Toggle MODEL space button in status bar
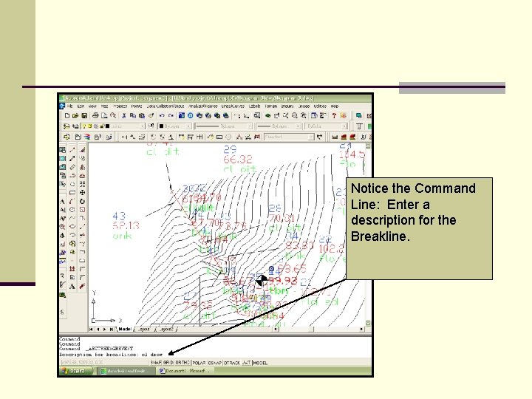Screen dimensions: 532x399 (260, 363)
